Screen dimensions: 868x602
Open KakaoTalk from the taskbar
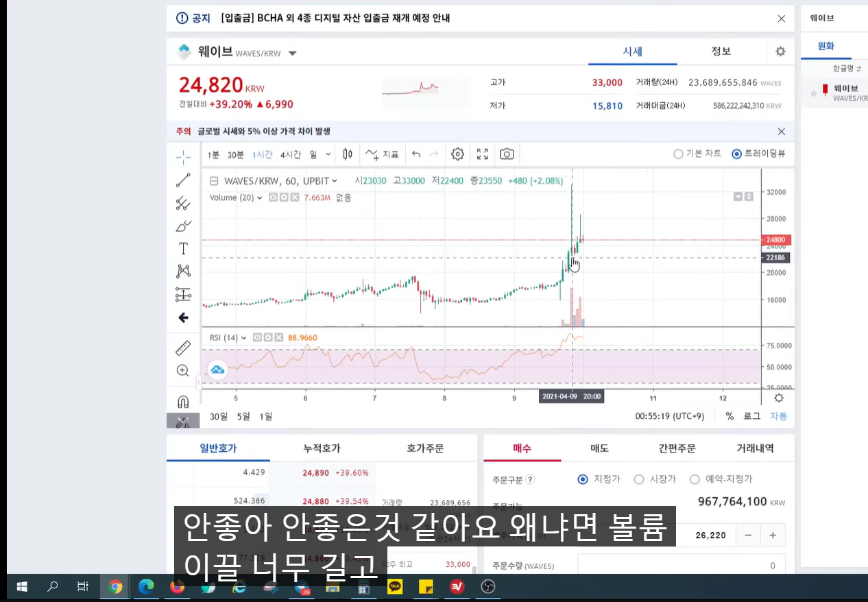point(395,587)
